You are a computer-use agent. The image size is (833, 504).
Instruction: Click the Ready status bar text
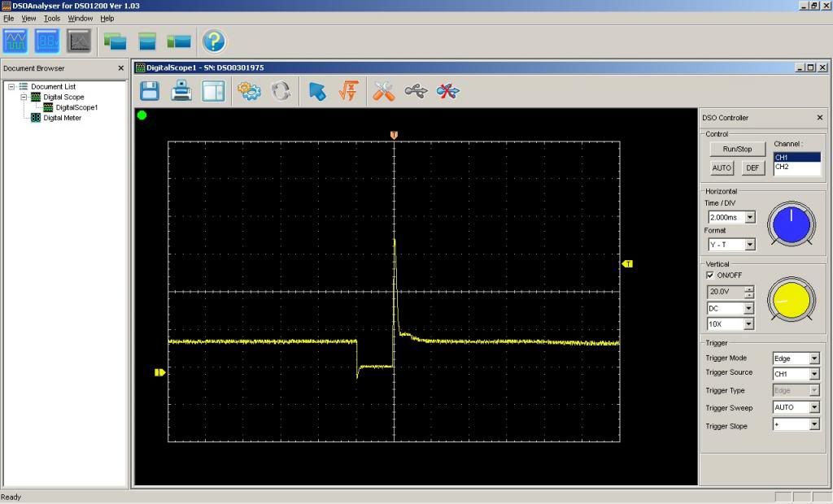click(11, 497)
